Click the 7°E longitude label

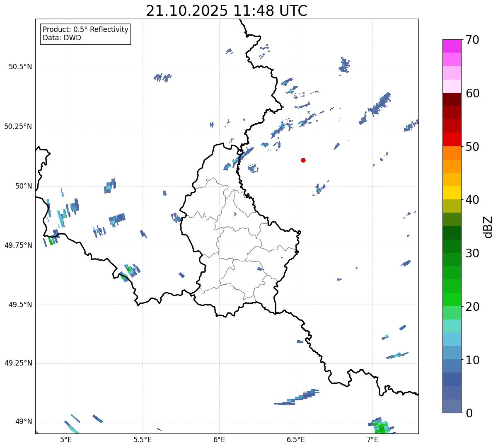372,440
